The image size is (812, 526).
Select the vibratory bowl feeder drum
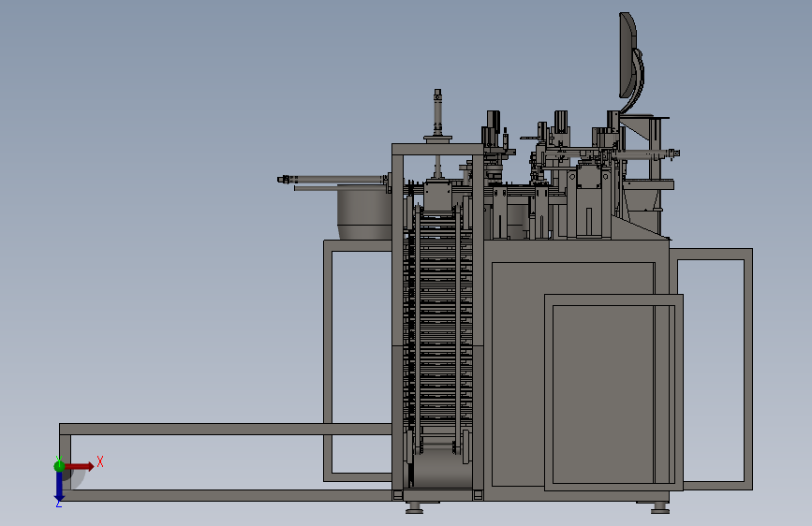[x=364, y=212]
